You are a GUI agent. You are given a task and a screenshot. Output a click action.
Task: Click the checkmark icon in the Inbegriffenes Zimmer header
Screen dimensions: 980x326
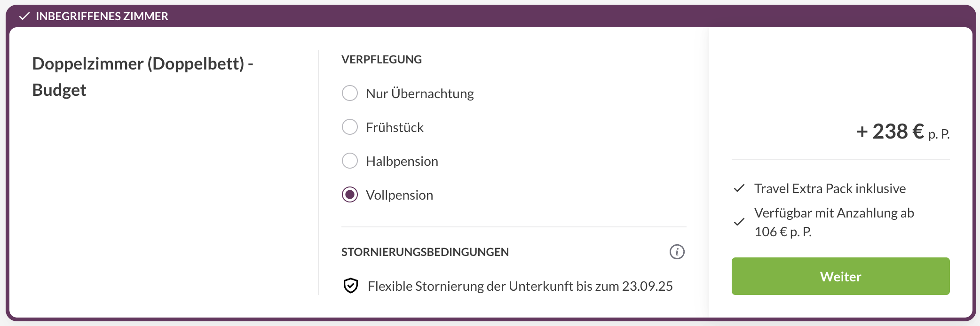click(x=24, y=16)
